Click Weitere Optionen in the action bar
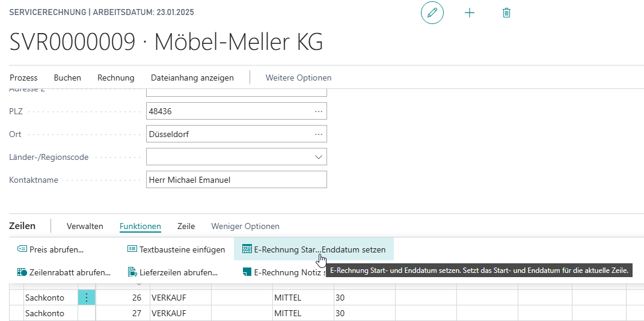 [x=298, y=78]
